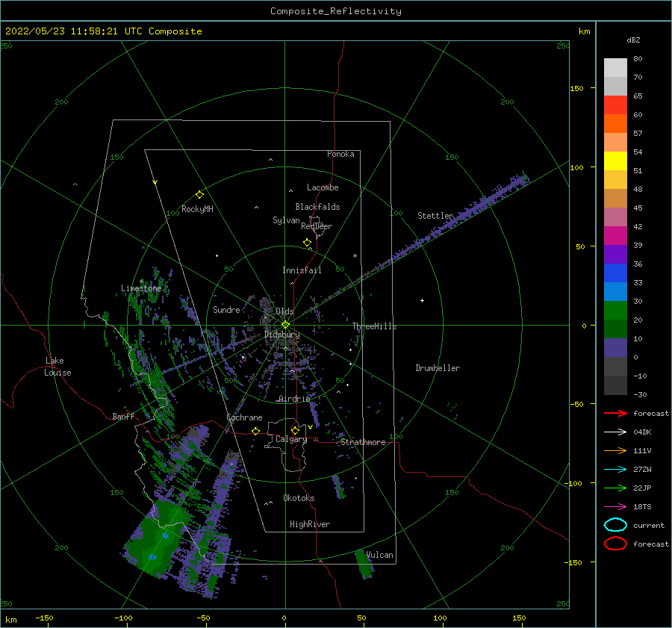
Task: Pick the 54 dBZ yellow swatch
Action: pos(615,161)
